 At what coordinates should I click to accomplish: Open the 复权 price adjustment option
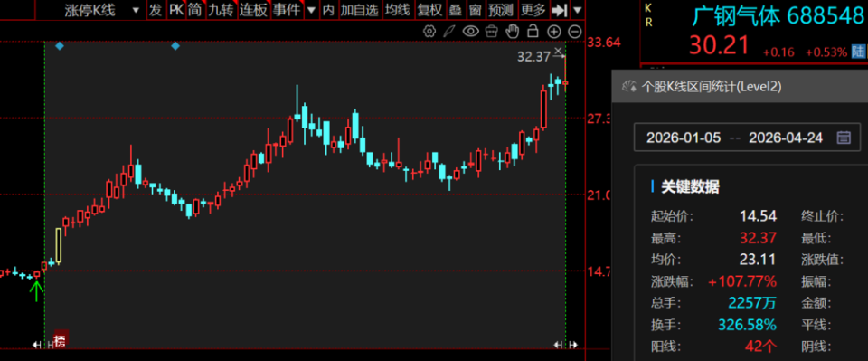430,9
